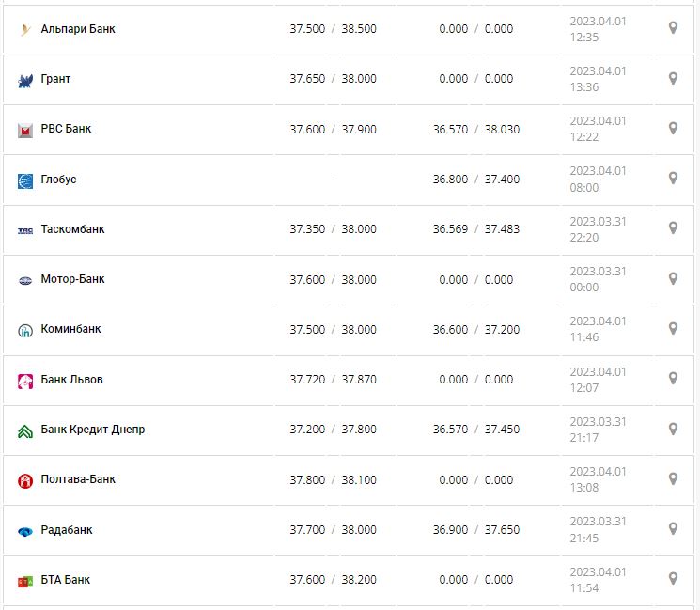Click the Банк Кредит Днепр green logo

pos(25,431)
